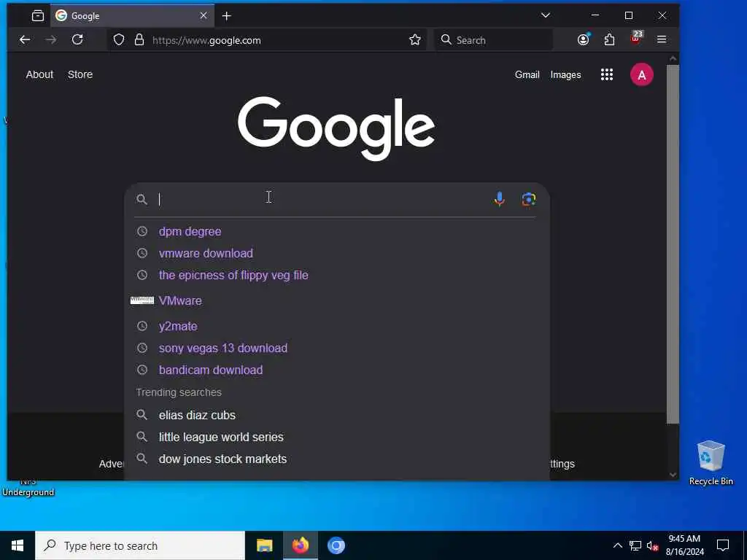Open Firefox View icon in tab bar
The width and height of the screenshot is (747, 560).
38,16
